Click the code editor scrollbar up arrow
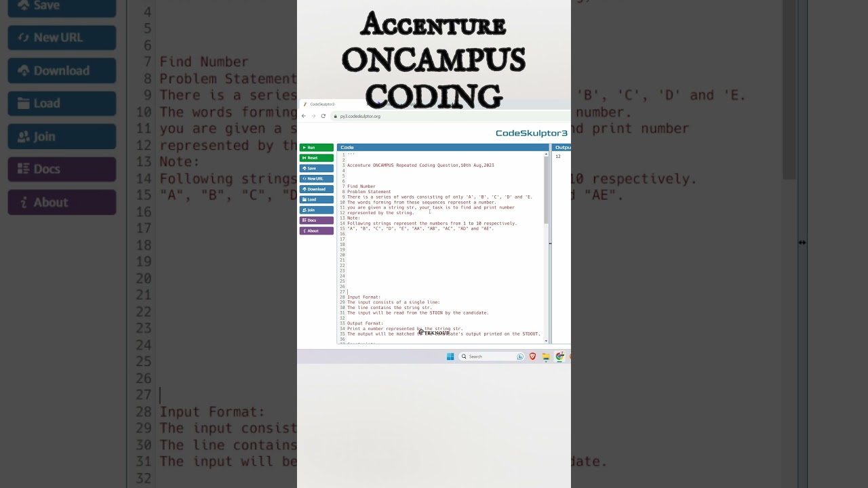 click(x=546, y=155)
